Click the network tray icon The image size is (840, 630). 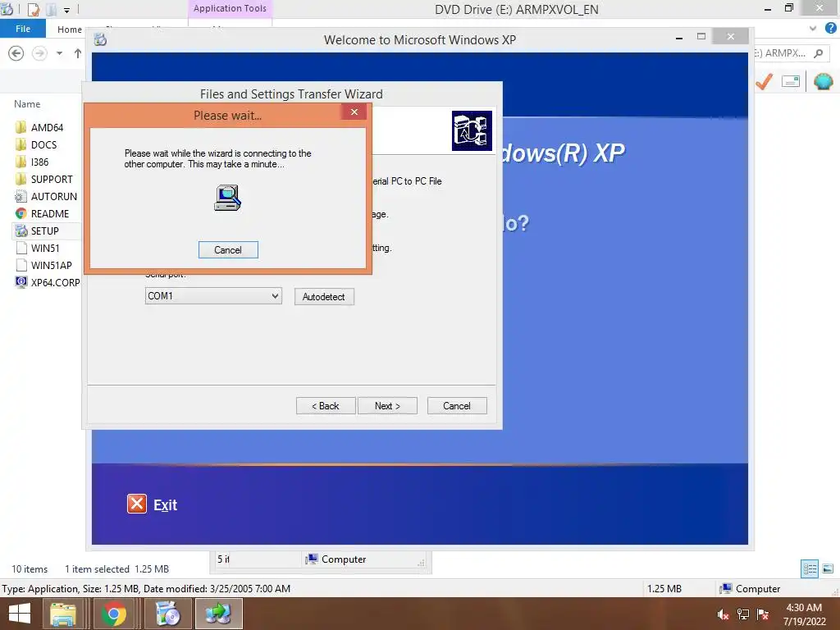[x=743, y=614]
